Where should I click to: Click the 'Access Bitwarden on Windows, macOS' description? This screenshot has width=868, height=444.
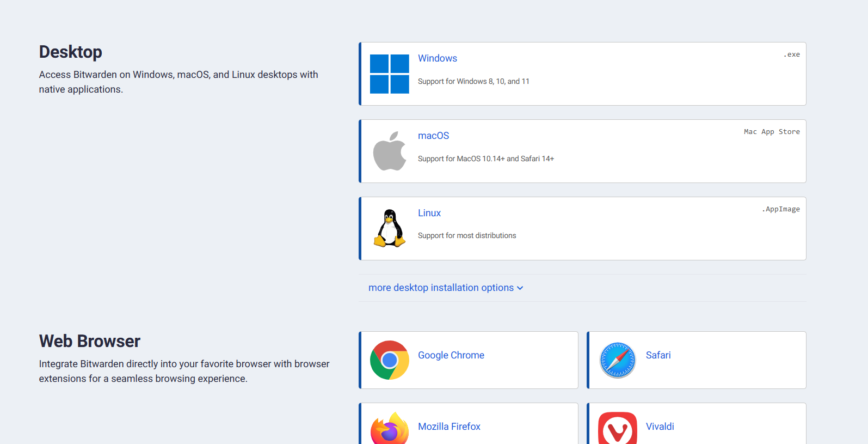(x=178, y=82)
